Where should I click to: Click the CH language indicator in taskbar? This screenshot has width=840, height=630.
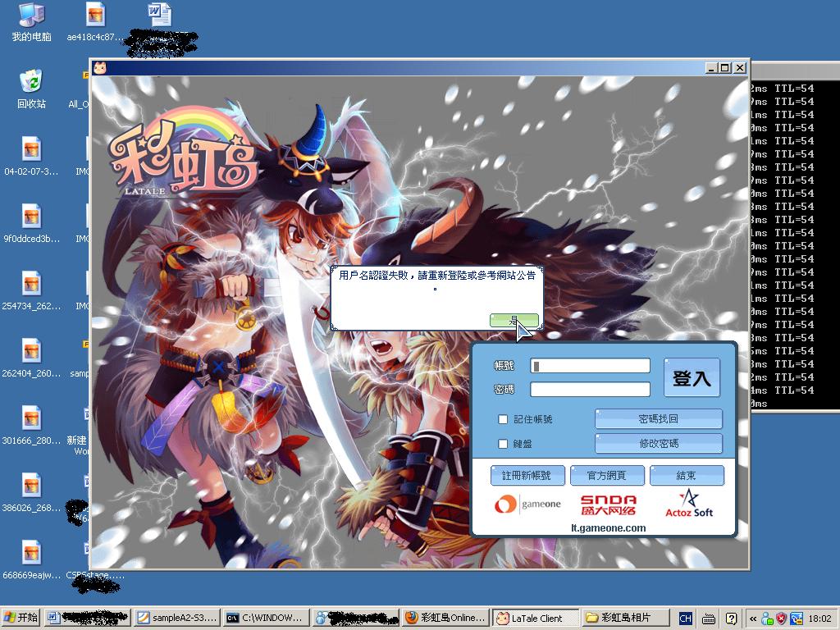[x=686, y=619]
